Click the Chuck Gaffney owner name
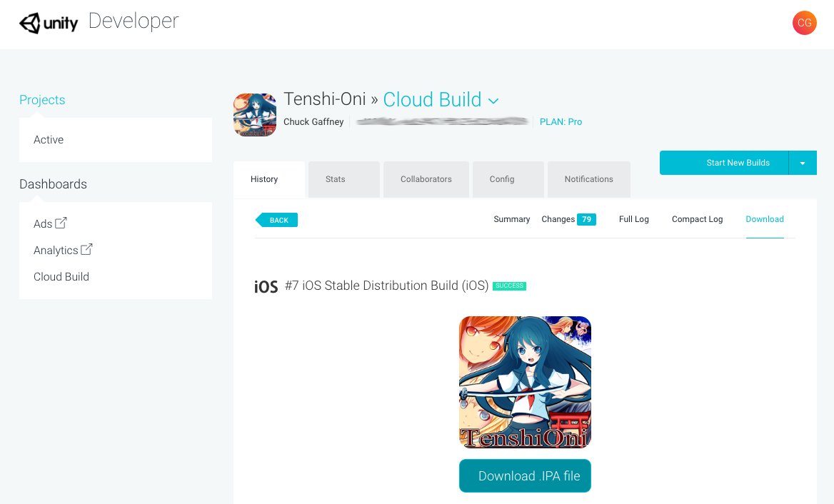The image size is (834, 504). [x=313, y=122]
